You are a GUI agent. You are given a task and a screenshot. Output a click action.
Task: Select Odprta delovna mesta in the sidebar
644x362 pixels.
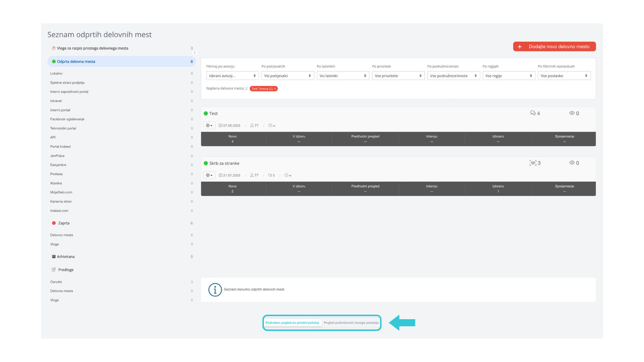[76, 62]
